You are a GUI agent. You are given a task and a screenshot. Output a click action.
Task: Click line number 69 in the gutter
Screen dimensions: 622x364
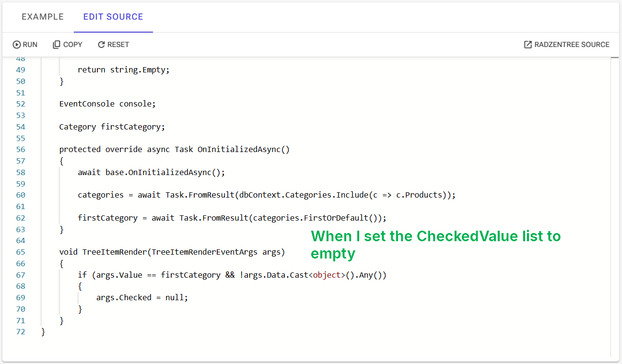(x=21, y=297)
